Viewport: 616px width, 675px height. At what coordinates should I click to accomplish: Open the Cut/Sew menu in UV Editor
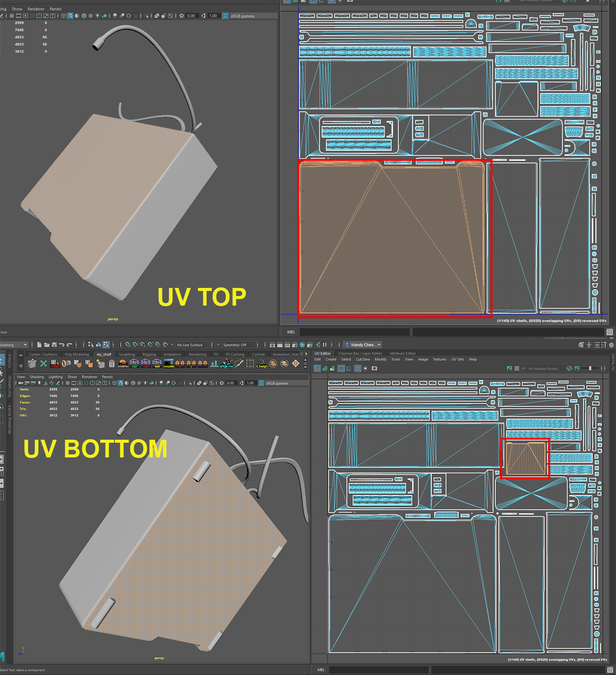coord(363,359)
